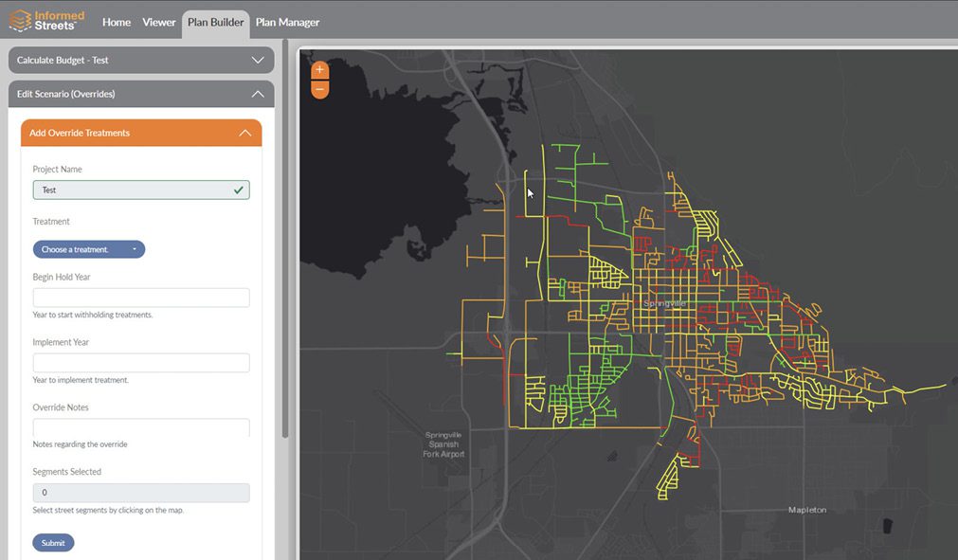Click the Informed Streets logo
Screen dimensions: 958x560
46,20
